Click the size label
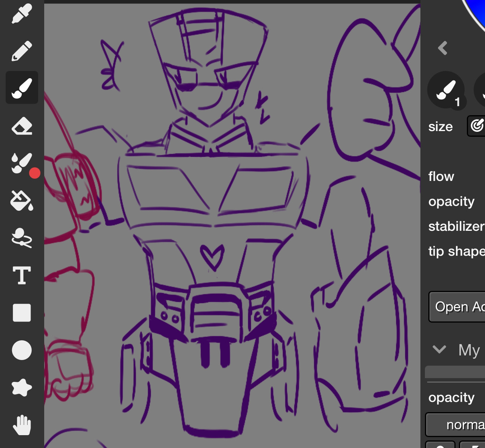 [x=440, y=127]
